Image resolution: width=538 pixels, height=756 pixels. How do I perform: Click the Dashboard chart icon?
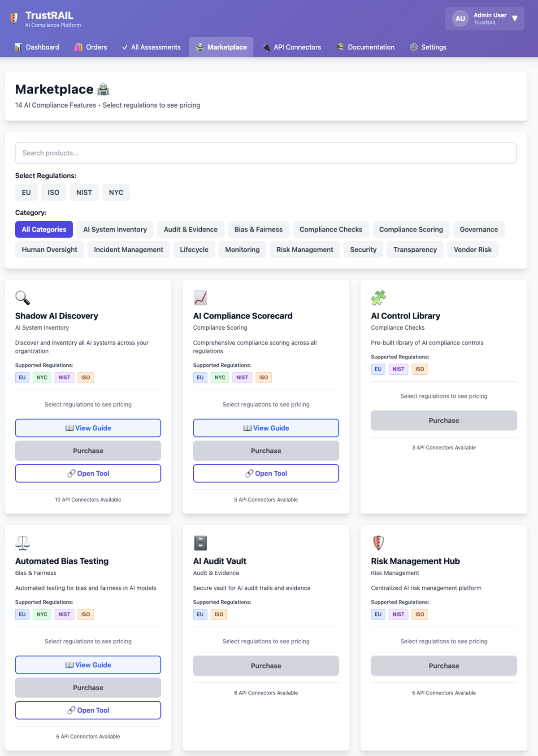point(18,47)
